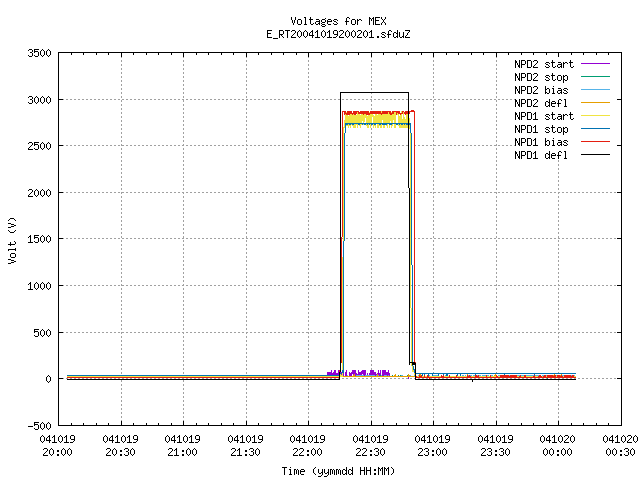The image size is (640, 480).
Task: Click the black NPD1 defl legend line
Action: [x=595, y=155]
